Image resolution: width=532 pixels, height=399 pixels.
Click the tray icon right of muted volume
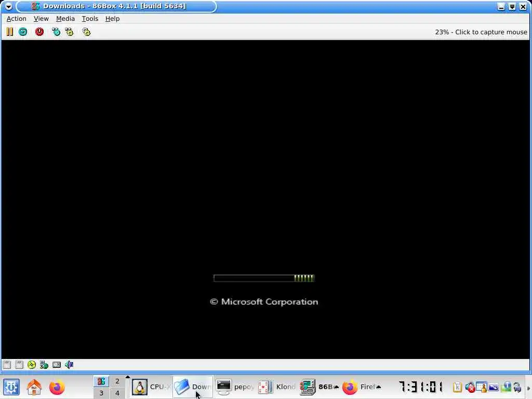click(x=482, y=387)
